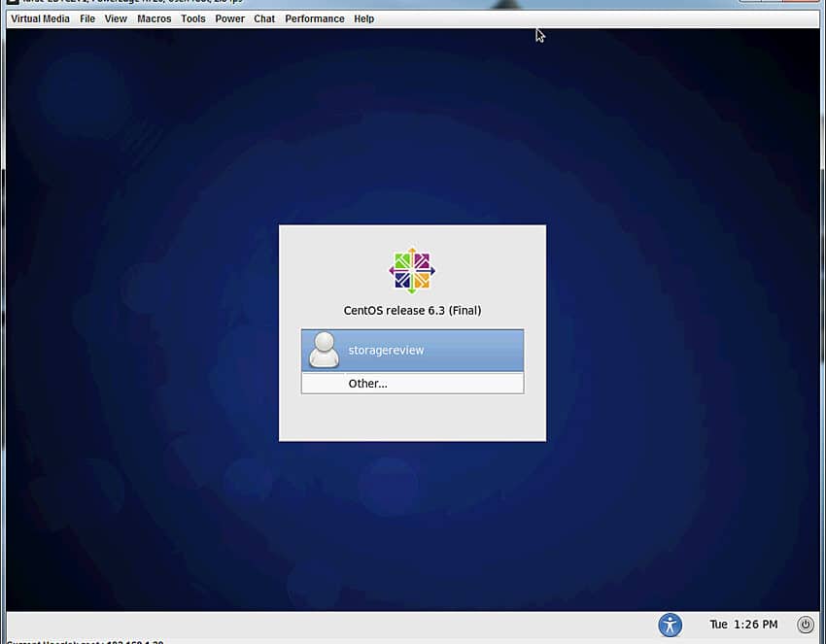Open the Chat menu
Image resolution: width=826 pixels, height=644 pixels.
264,19
